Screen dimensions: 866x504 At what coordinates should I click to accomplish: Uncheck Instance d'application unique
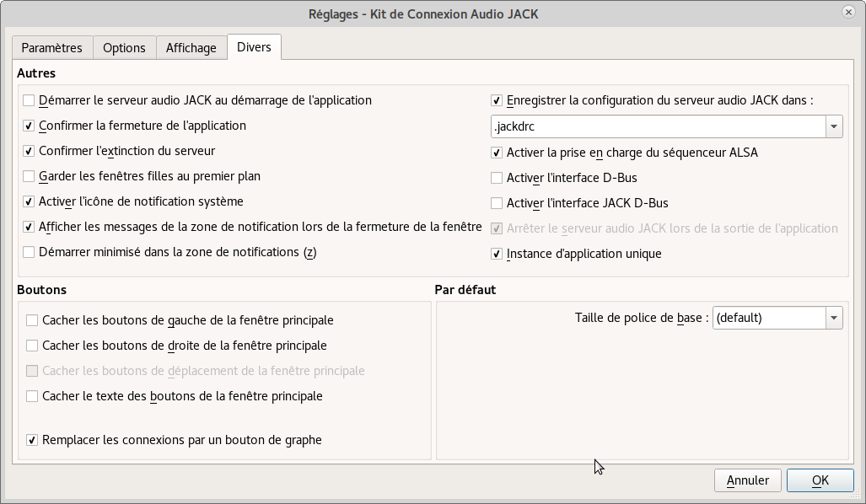tap(497, 254)
